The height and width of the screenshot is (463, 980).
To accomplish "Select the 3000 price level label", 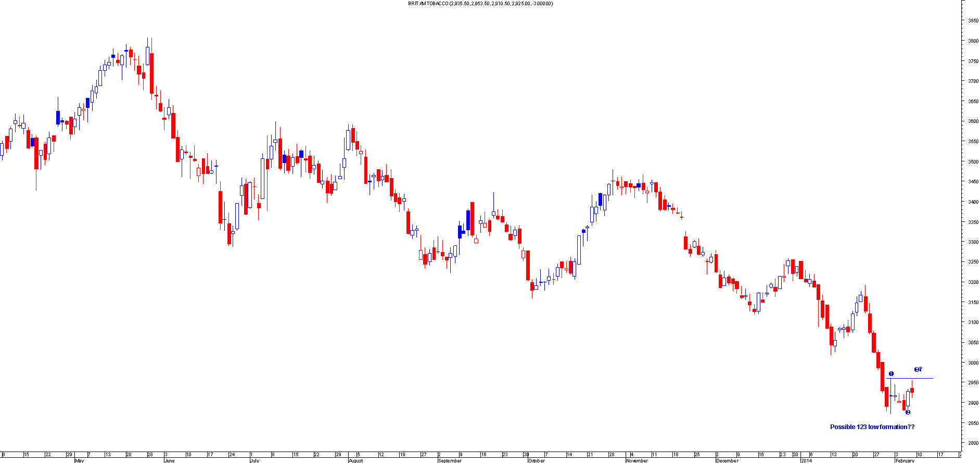I will [973, 363].
